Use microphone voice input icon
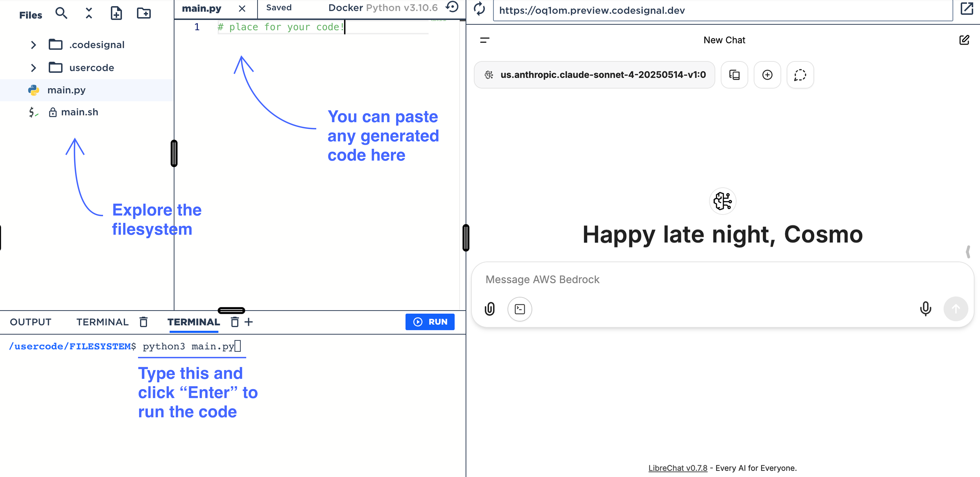This screenshot has width=980, height=477. tap(925, 309)
